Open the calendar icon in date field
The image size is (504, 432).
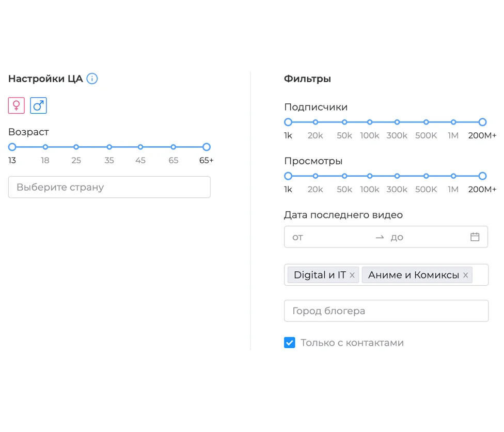(475, 237)
